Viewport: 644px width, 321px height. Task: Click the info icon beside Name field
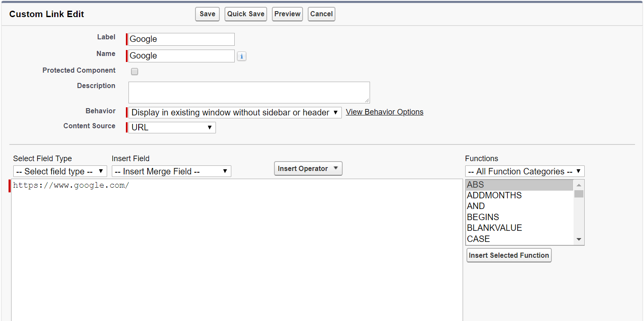[x=242, y=56]
